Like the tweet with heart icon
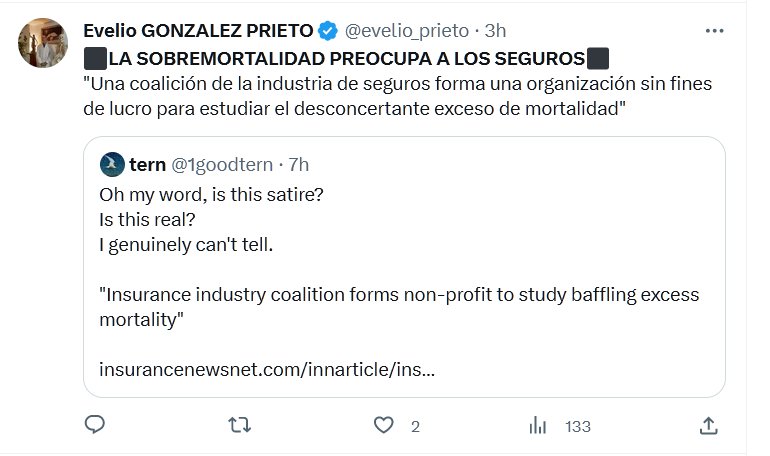This screenshot has height=456, width=770. click(x=384, y=426)
